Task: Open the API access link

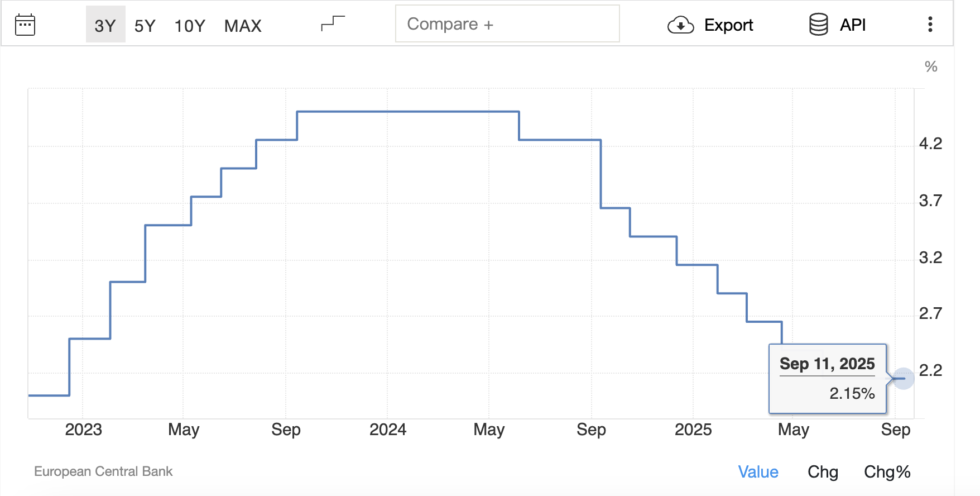Action: tap(853, 25)
